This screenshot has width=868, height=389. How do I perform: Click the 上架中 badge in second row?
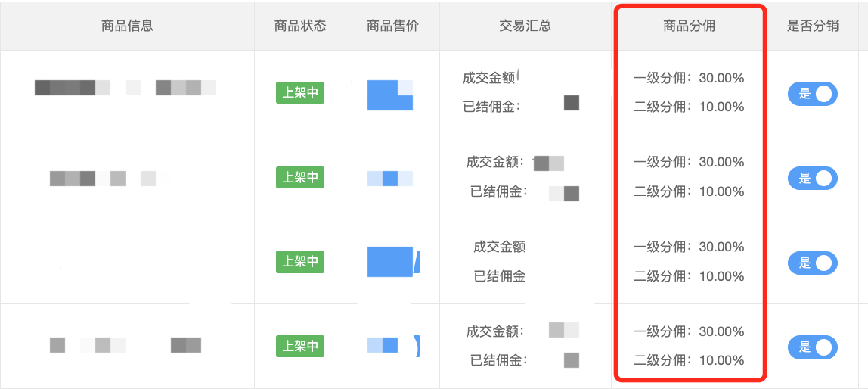pyautogui.click(x=300, y=177)
